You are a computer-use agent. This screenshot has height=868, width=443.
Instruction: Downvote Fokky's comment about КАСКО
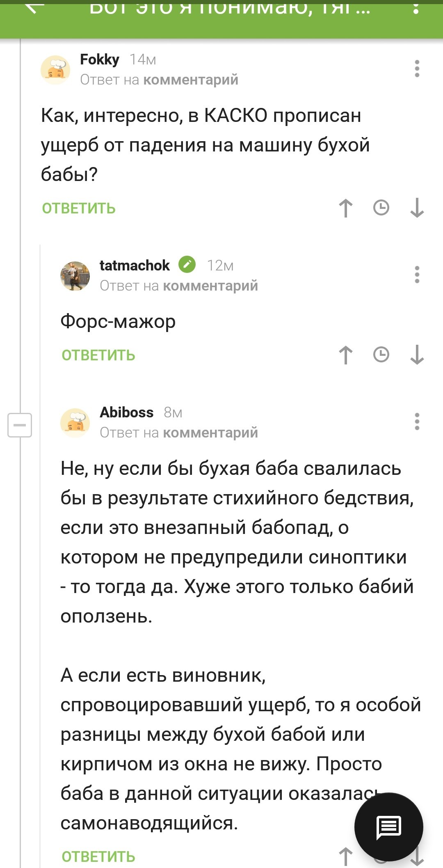(417, 208)
